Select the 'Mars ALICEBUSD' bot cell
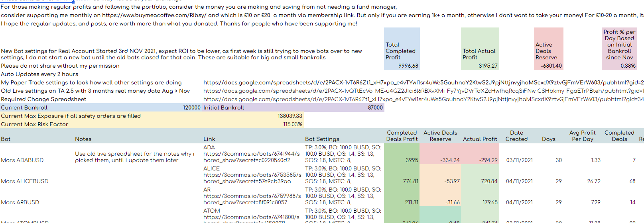The width and height of the screenshot is (644, 223). point(25,181)
